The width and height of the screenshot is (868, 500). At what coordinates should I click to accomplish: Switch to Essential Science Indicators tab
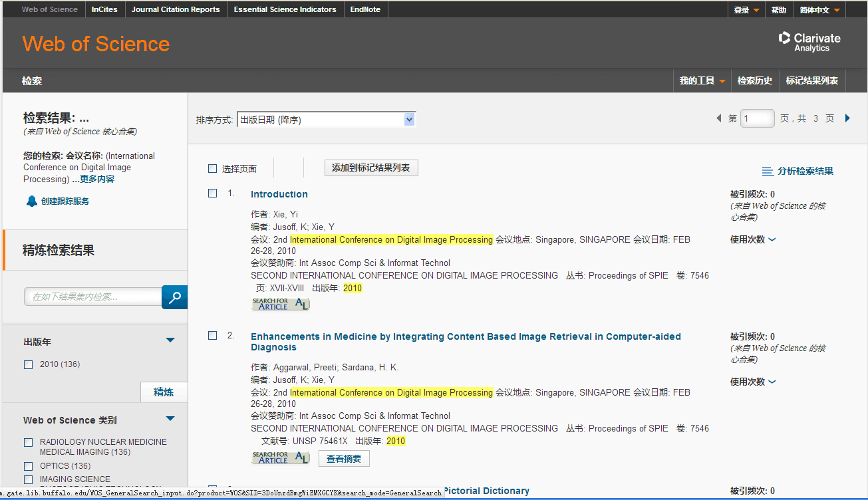tap(285, 10)
